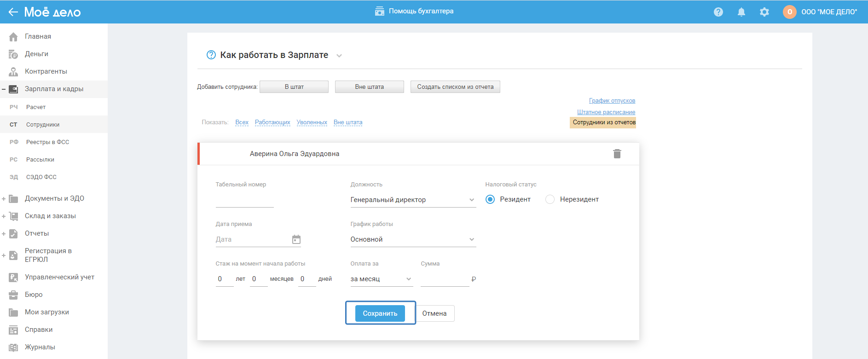Click the Табельный номер input field
This screenshot has width=868, height=359.
click(x=244, y=200)
